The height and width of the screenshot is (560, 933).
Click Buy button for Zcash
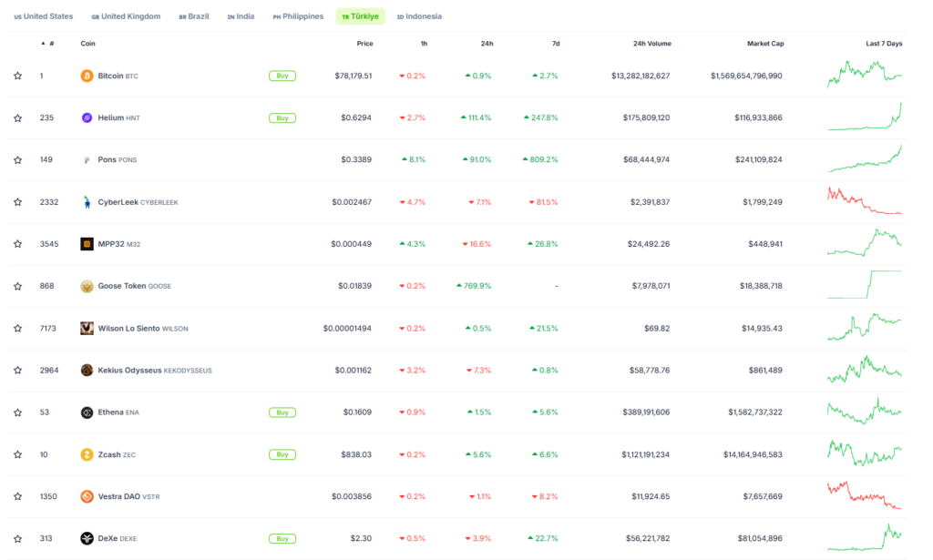tap(282, 454)
